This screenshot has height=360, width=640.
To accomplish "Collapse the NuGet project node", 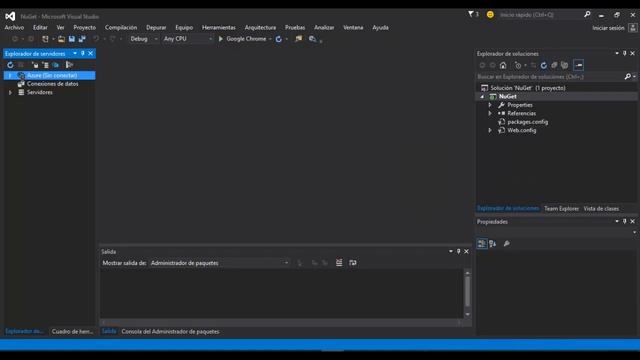I will point(482,97).
